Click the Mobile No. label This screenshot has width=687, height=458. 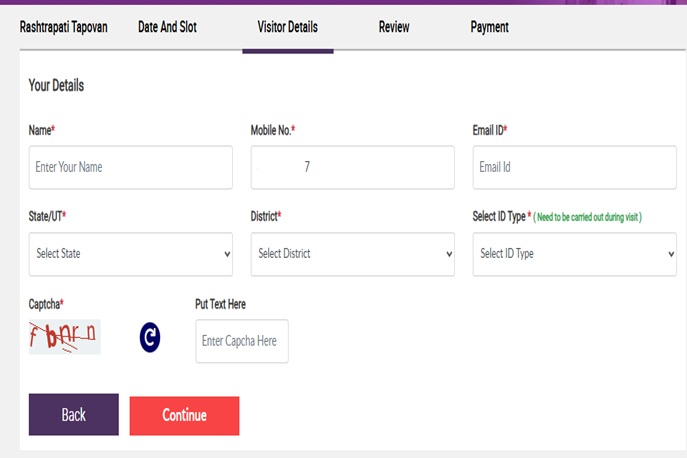click(x=273, y=130)
